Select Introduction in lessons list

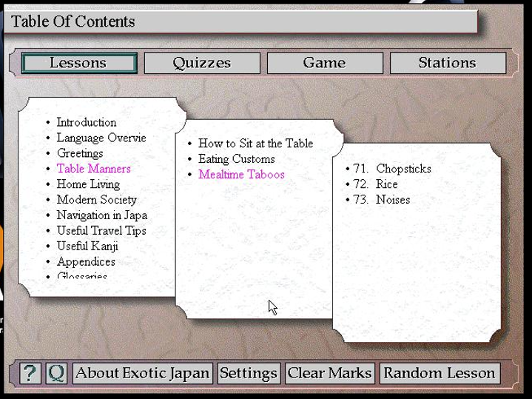(86, 122)
